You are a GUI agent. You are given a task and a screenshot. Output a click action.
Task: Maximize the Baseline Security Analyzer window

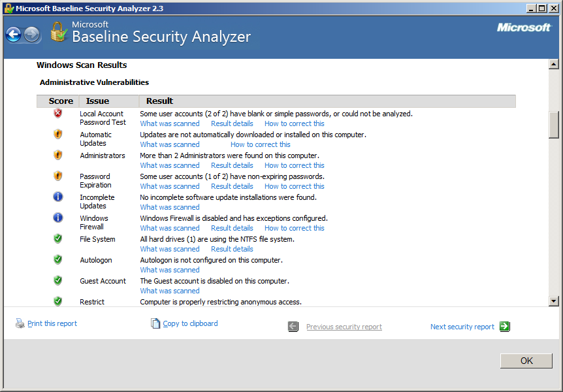[542, 8]
